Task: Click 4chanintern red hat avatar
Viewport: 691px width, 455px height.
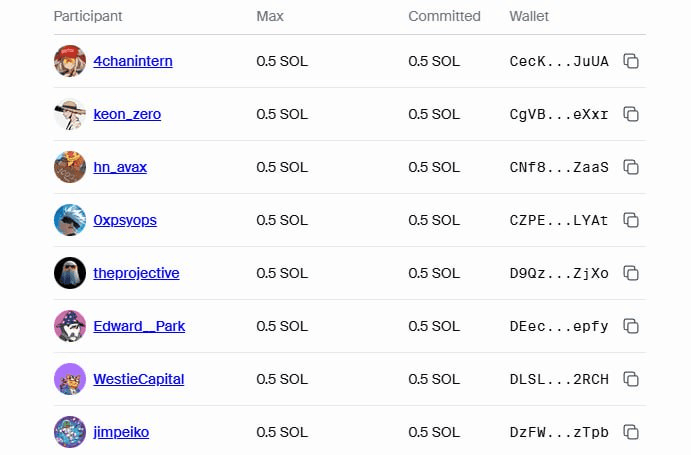Action: pos(70,61)
